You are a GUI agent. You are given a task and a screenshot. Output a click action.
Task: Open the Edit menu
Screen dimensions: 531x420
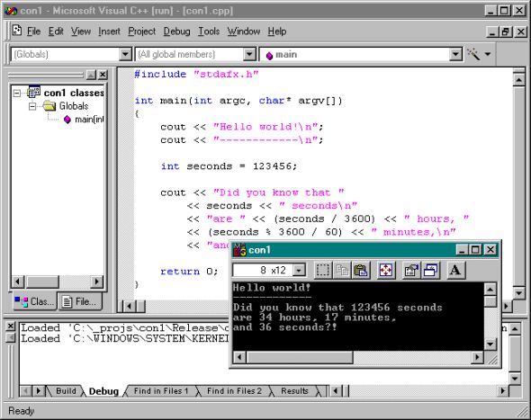click(x=56, y=31)
